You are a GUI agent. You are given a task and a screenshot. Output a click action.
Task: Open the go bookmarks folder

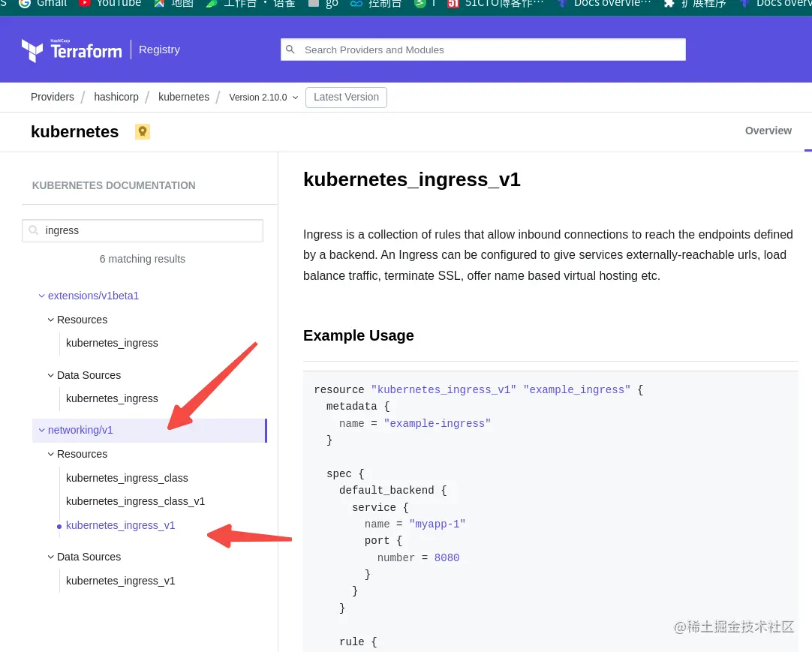323,5
